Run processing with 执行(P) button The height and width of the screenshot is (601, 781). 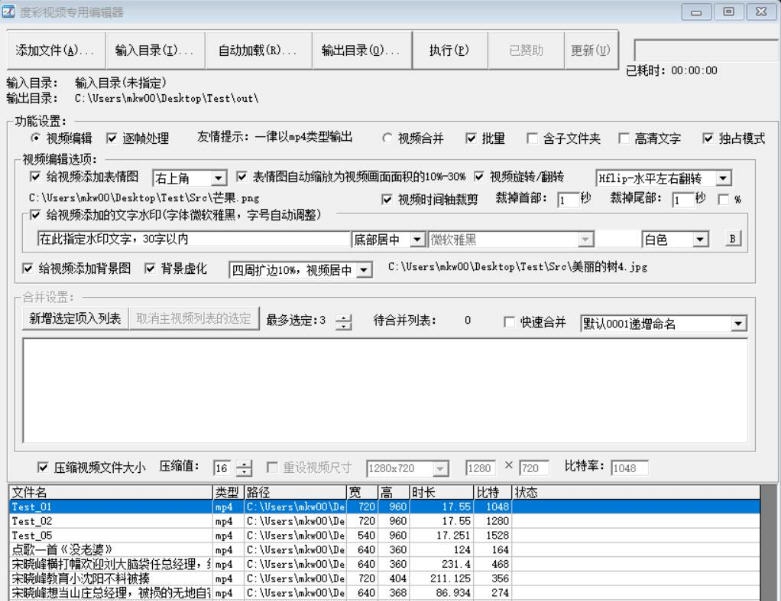coord(450,50)
